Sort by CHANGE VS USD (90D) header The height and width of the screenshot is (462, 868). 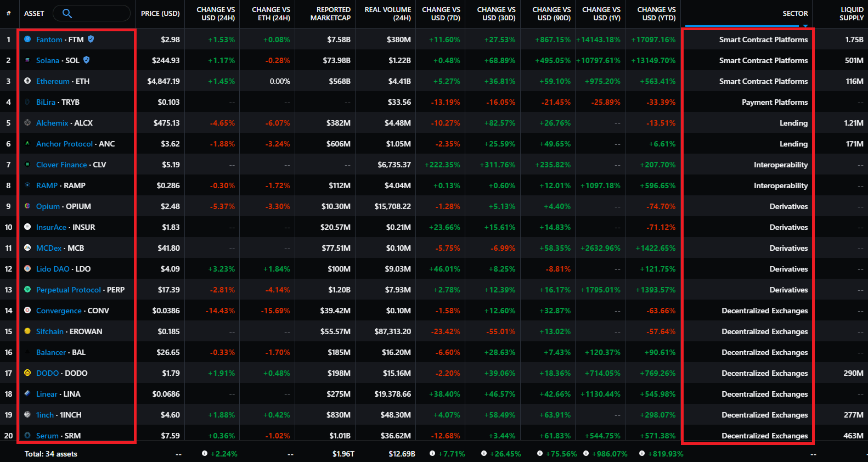tap(551, 14)
